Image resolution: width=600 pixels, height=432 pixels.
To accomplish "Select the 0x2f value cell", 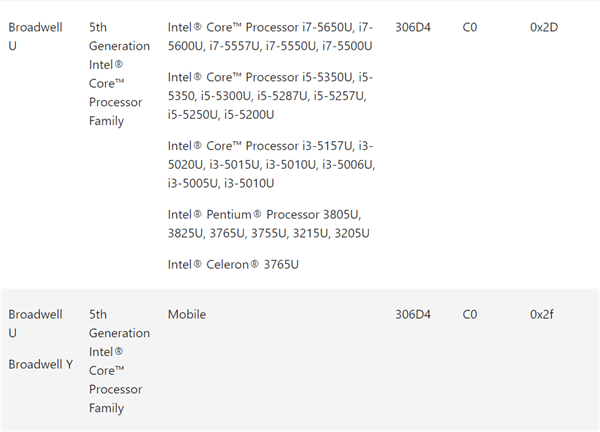I will [541, 314].
